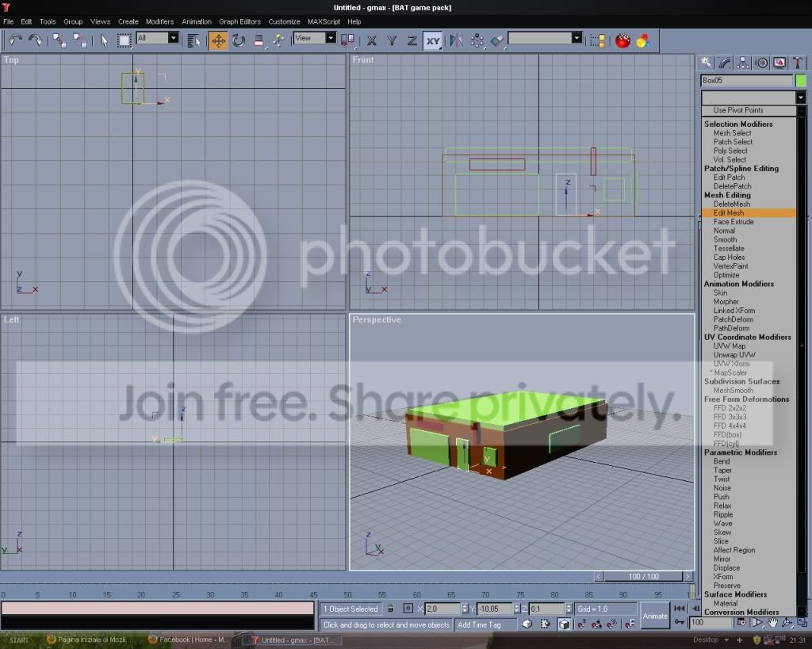Open the Motion panel tab
812x649 pixels.
pyautogui.click(x=761, y=63)
